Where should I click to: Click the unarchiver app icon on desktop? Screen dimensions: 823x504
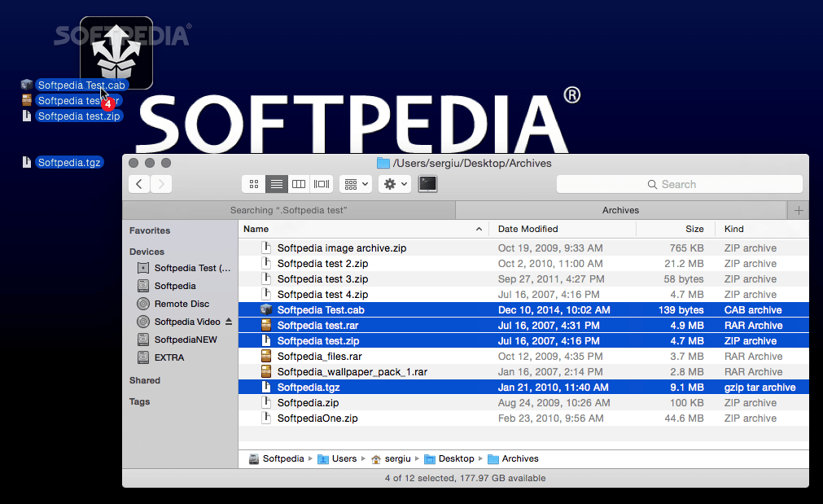coord(116,52)
